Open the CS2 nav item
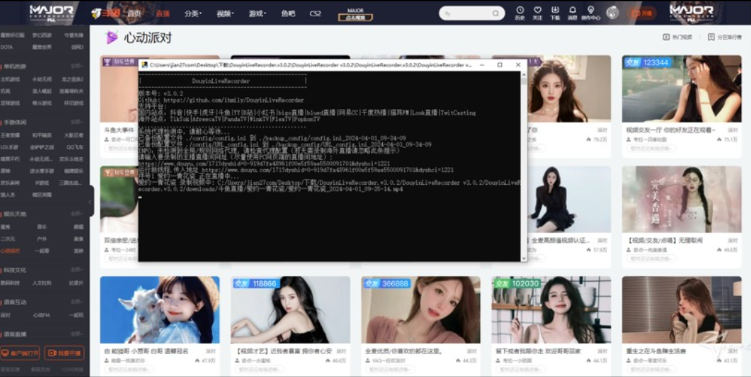This screenshot has height=377, width=751. (x=315, y=13)
